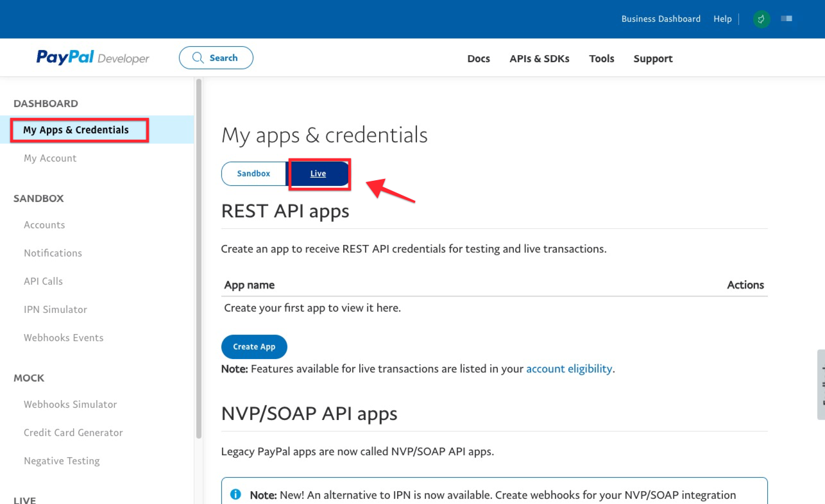Click 'Create your first app to view it here.'

(x=312, y=308)
